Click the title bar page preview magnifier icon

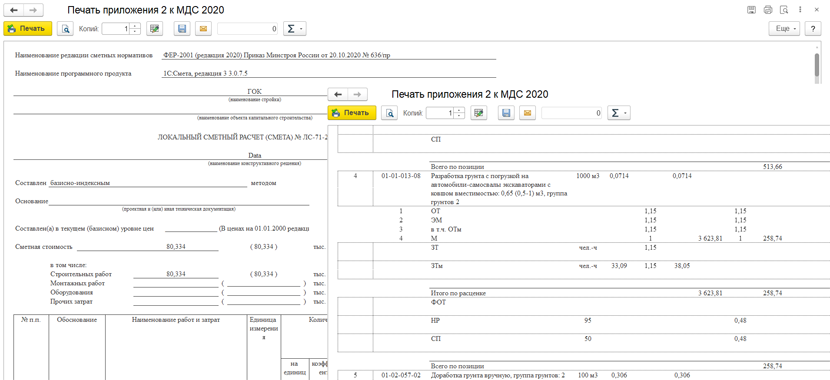pyautogui.click(x=784, y=10)
